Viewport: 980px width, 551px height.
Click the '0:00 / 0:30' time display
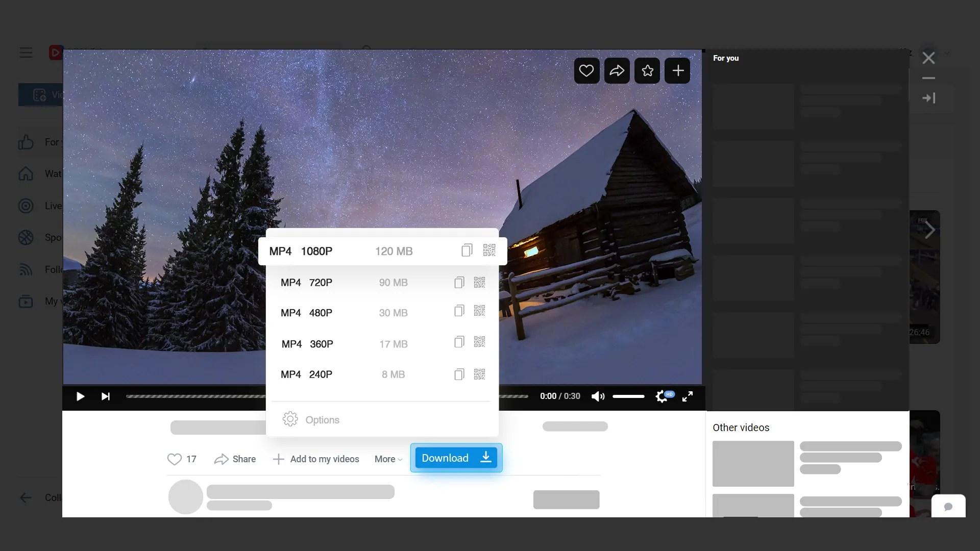560,396
